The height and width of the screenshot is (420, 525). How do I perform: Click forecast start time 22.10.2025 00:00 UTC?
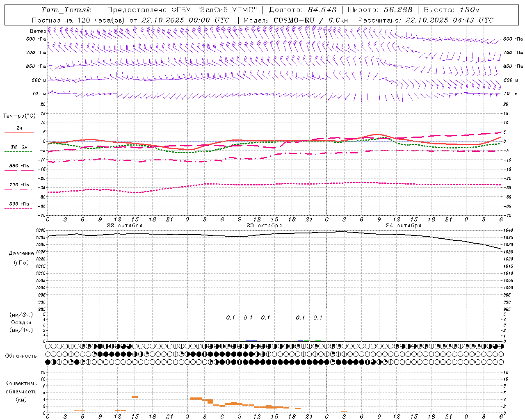pos(185,20)
